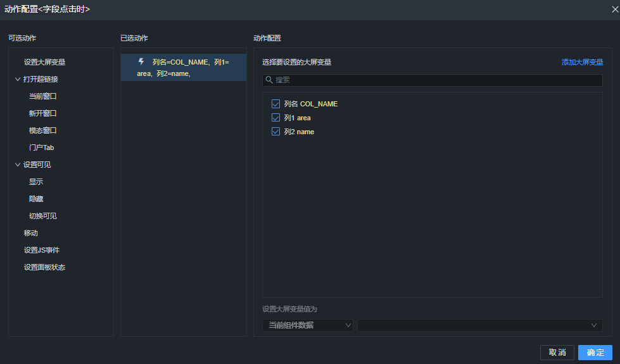Click the 列2 name label text
The width and height of the screenshot is (620, 364).
tap(299, 132)
